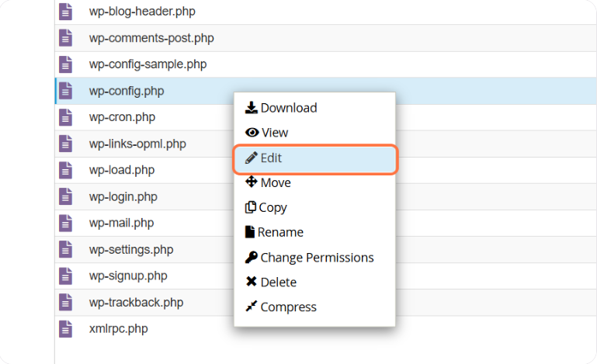Select the wp-comments-post.php file
The height and width of the screenshot is (364, 597).
click(151, 38)
